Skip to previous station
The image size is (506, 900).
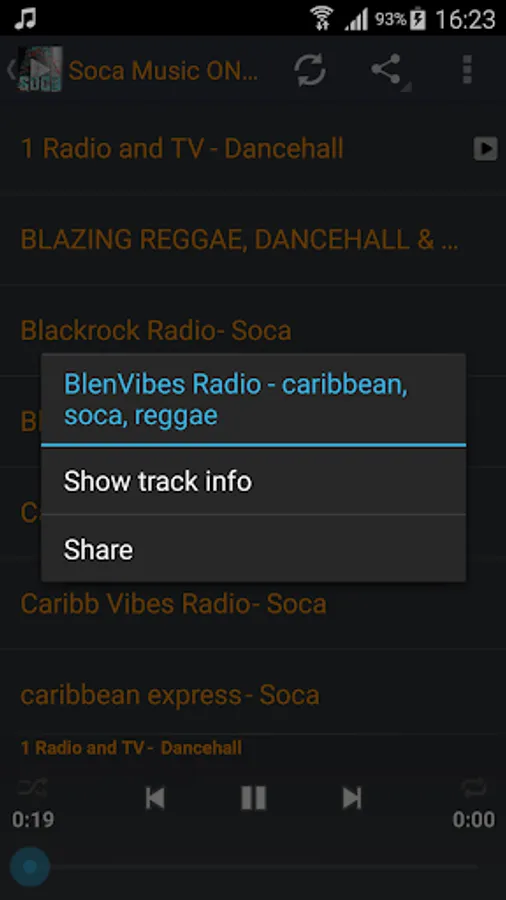(155, 798)
